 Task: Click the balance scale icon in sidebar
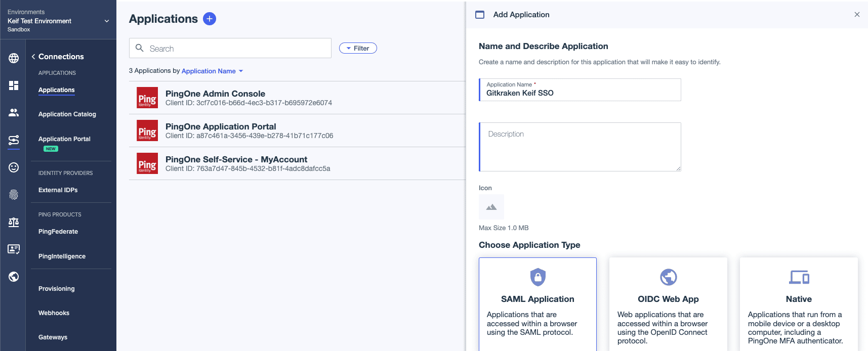point(14,222)
